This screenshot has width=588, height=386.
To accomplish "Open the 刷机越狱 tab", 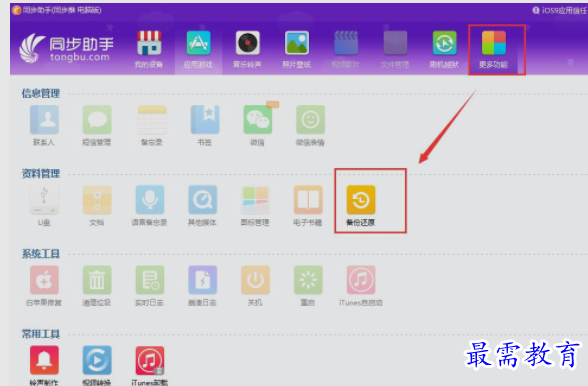I will [x=444, y=50].
